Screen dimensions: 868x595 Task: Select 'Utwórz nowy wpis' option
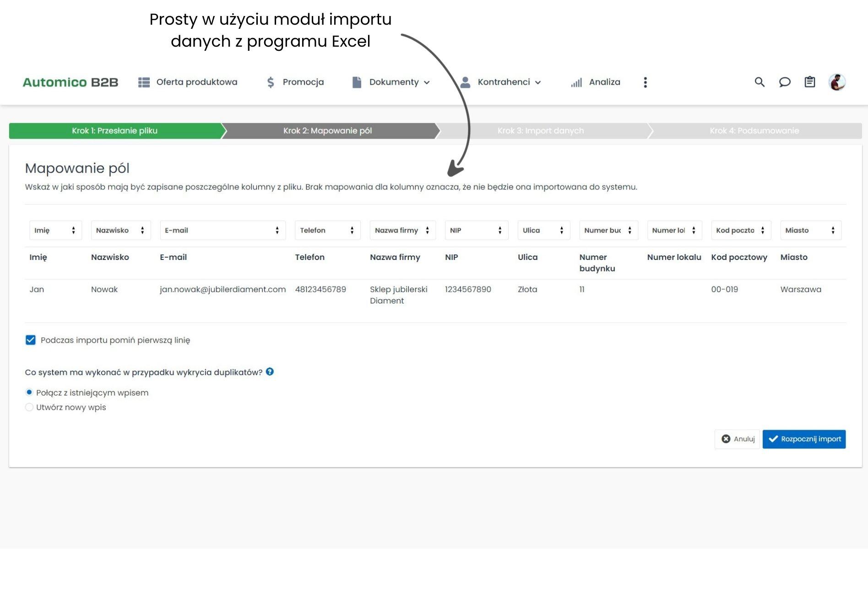click(x=29, y=407)
